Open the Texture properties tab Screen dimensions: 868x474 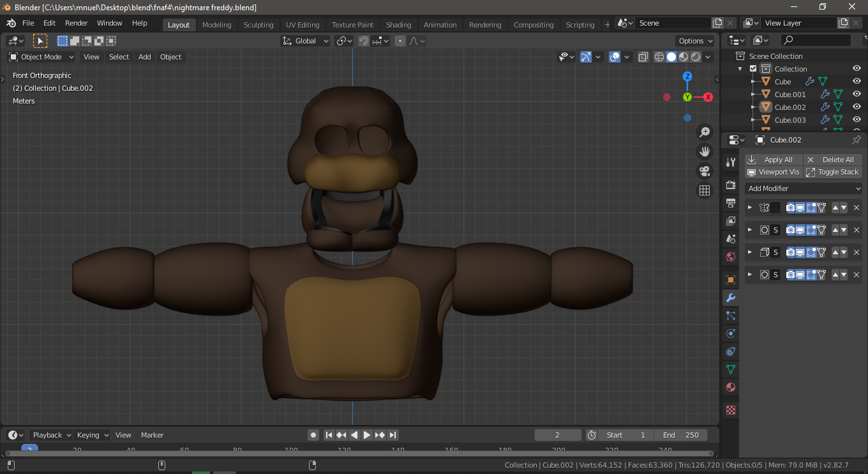point(731,410)
